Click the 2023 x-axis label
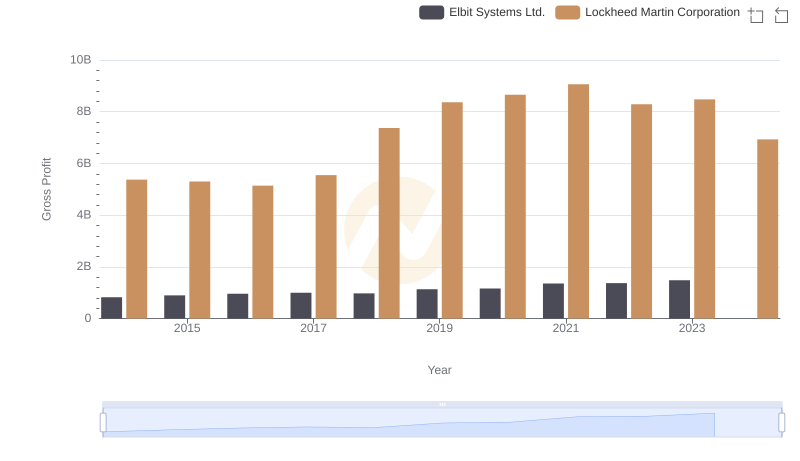Viewport: 800px width, 461px height. click(692, 328)
